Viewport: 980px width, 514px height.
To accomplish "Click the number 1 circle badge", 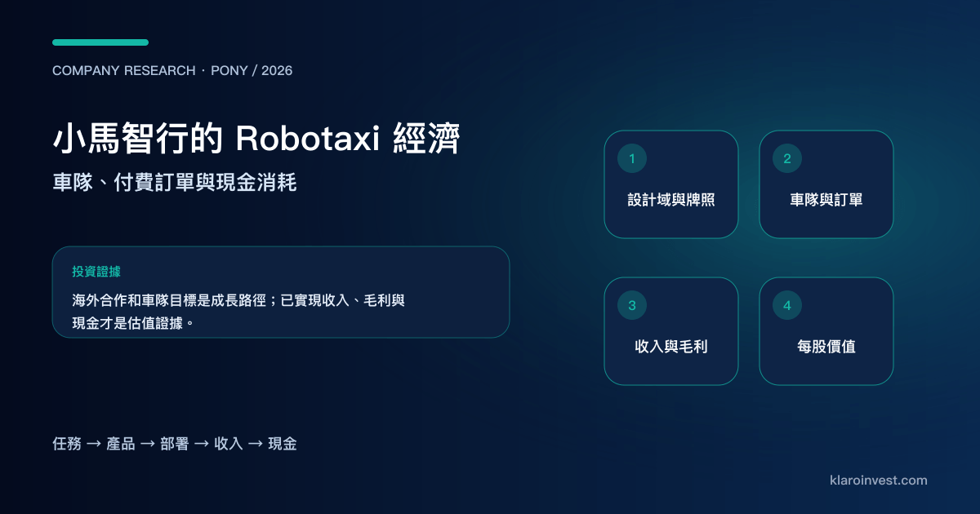I will [x=632, y=158].
